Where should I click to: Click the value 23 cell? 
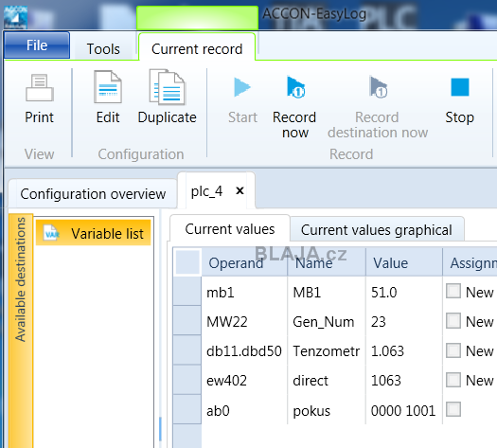(x=404, y=321)
